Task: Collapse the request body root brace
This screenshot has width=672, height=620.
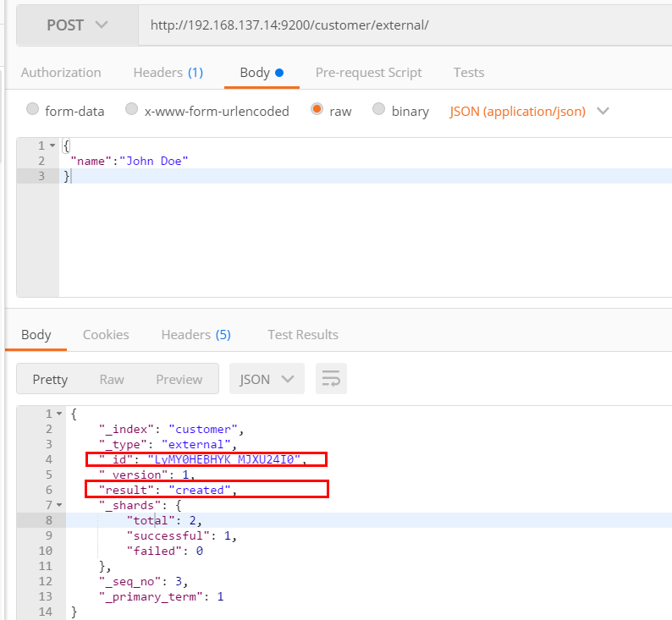Action: point(52,145)
